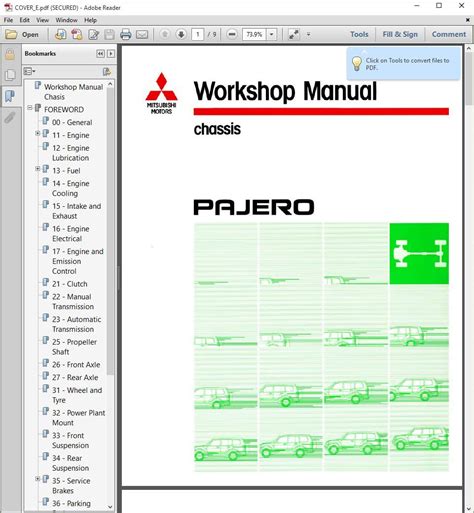Open the File menu
The height and width of the screenshot is (513, 474).
[8, 20]
